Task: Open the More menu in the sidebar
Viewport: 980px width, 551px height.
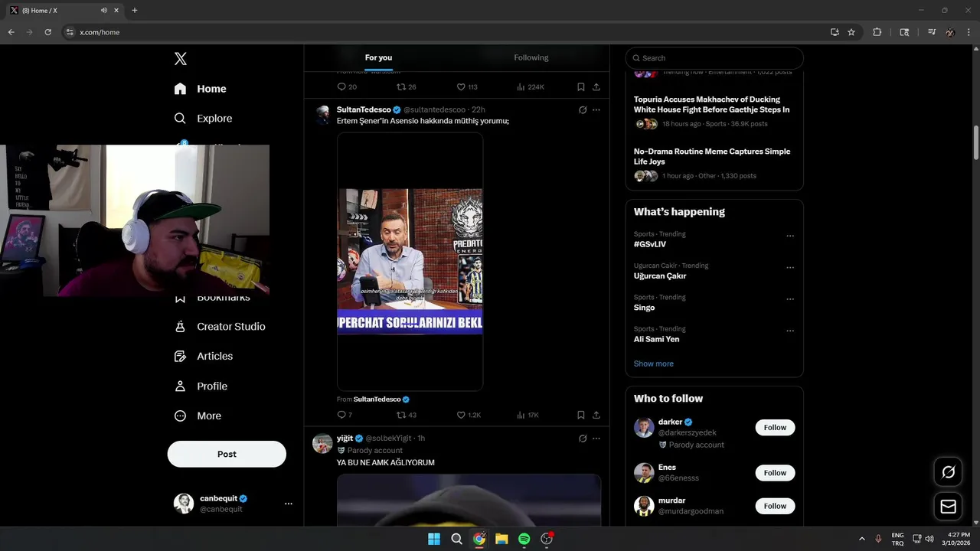Action: coord(198,416)
